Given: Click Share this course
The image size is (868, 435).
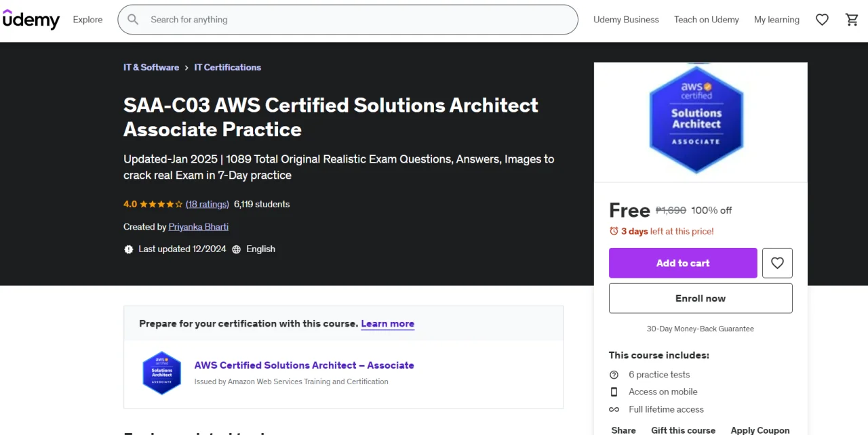Looking at the screenshot, I should click(623, 430).
